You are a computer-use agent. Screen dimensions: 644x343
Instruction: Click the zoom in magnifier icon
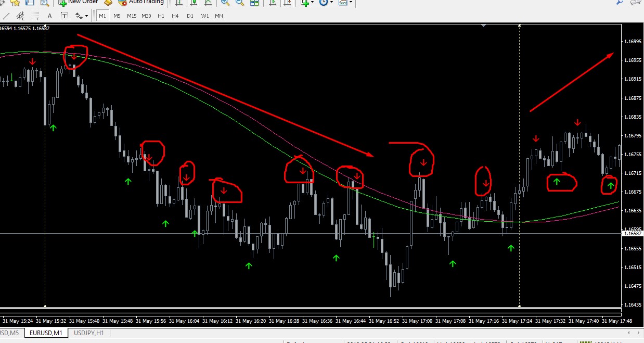(x=225, y=2)
